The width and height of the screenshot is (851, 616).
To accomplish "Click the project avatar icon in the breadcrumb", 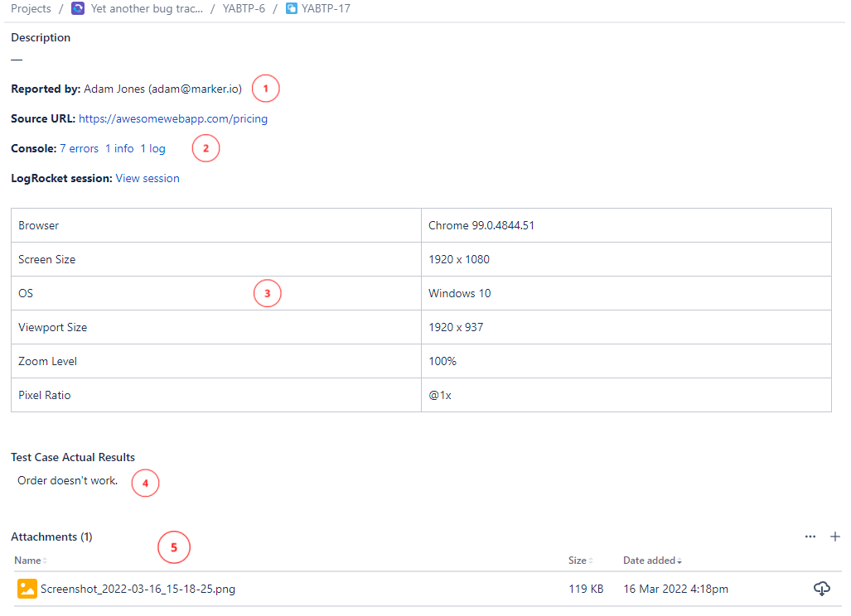I will pos(77,8).
